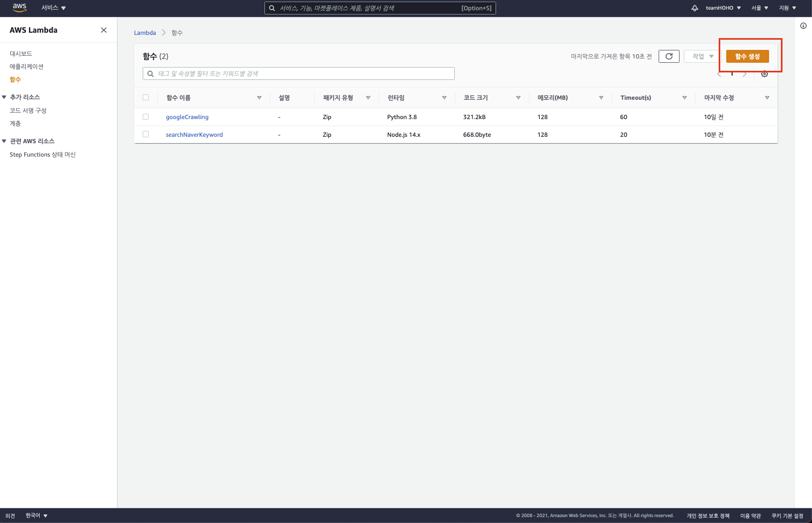
Task: Open the 서비스 services dropdown
Action: 54,8
